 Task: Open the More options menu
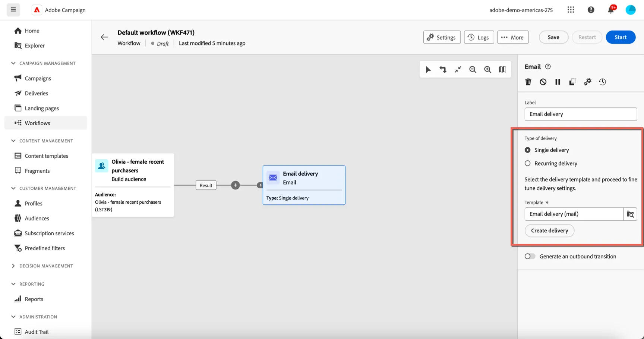pyautogui.click(x=513, y=37)
